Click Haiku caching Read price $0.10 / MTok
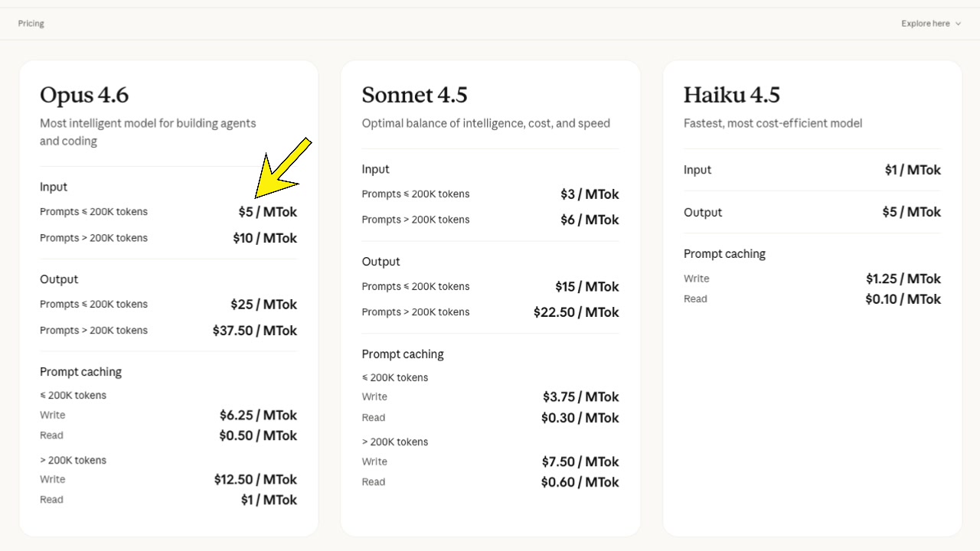Screen dimensions: 980x551 [903, 299]
